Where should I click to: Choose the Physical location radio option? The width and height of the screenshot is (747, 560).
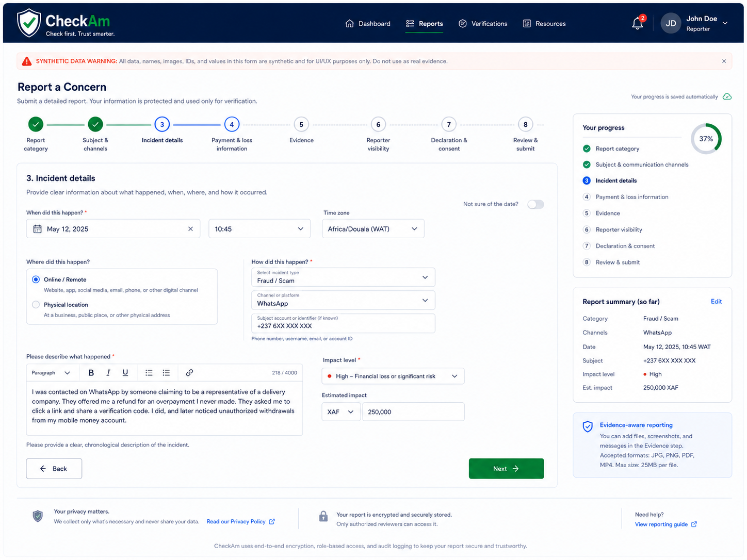36,305
